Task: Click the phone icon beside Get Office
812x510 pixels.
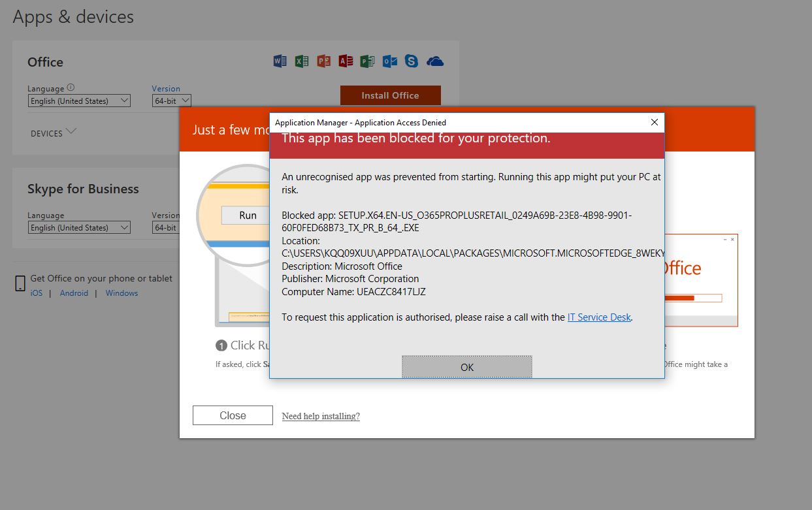Action: tap(20, 284)
